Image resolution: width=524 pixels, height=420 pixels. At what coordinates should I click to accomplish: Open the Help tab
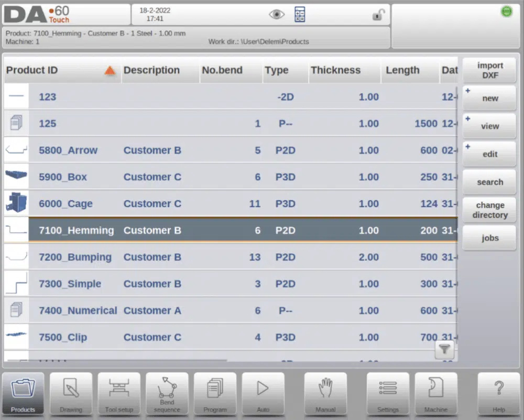499,394
